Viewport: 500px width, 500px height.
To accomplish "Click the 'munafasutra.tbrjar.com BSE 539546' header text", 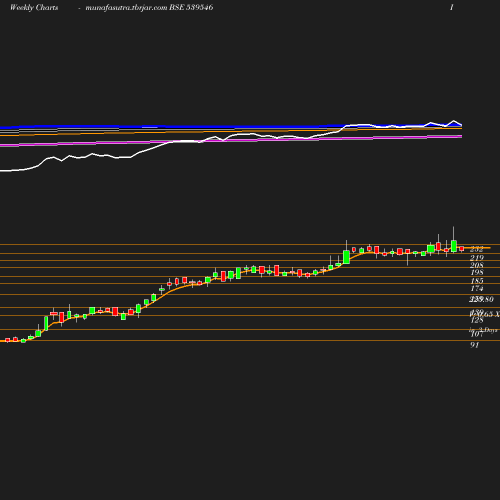I will coord(149,7).
